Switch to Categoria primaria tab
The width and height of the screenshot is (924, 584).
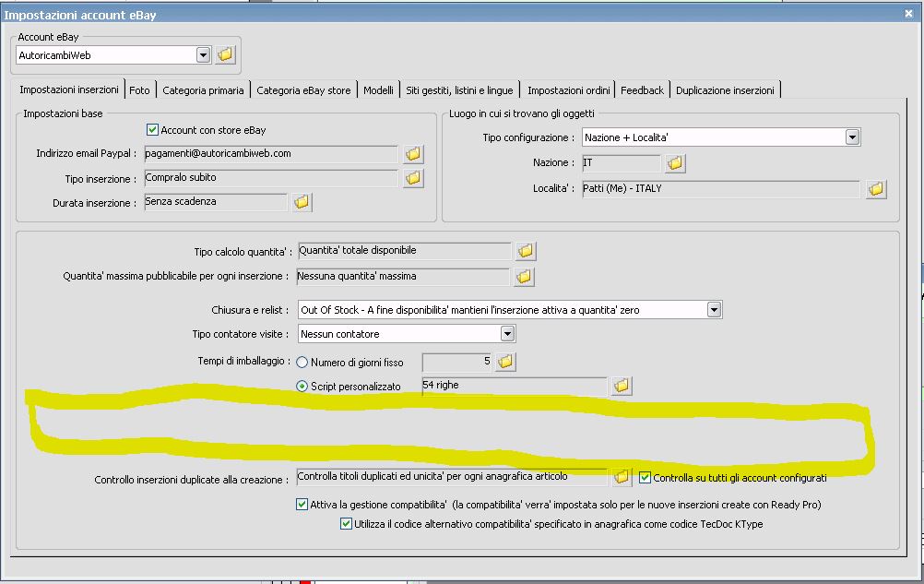click(x=203, y=90)
